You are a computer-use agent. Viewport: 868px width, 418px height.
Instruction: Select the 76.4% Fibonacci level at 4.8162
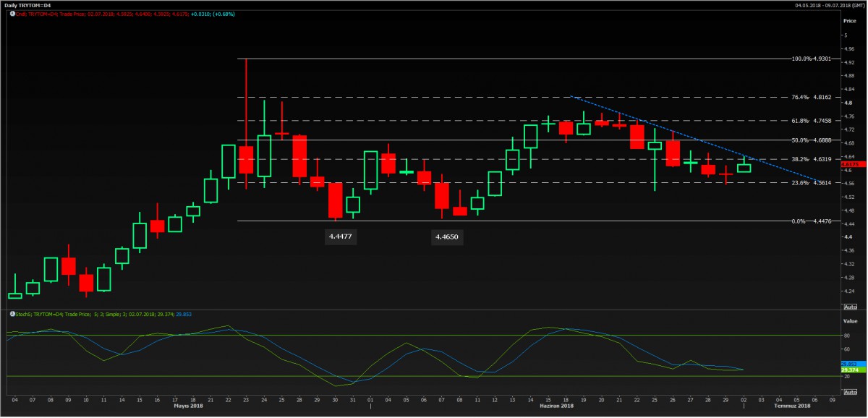click(810, 97)
